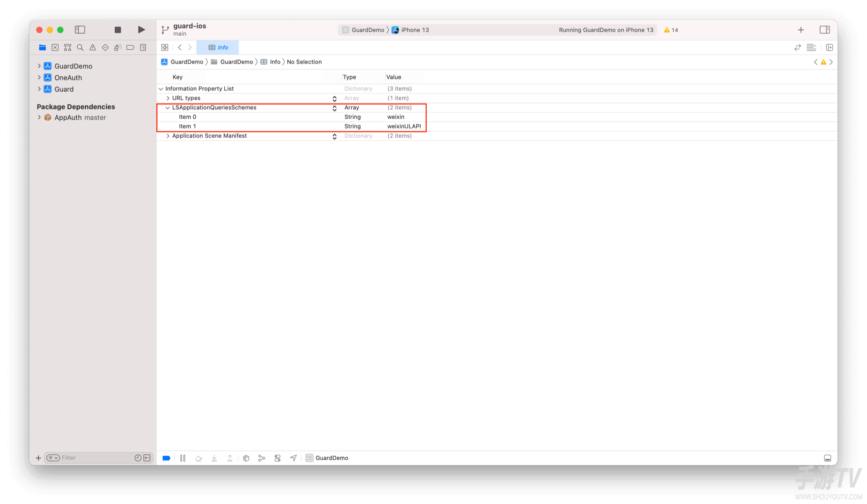Click the add plus button in navigator
867x504 pixels.
[38, 458]
